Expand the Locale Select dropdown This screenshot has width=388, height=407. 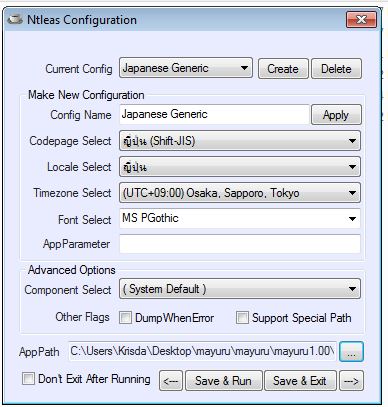pos(240,167)
